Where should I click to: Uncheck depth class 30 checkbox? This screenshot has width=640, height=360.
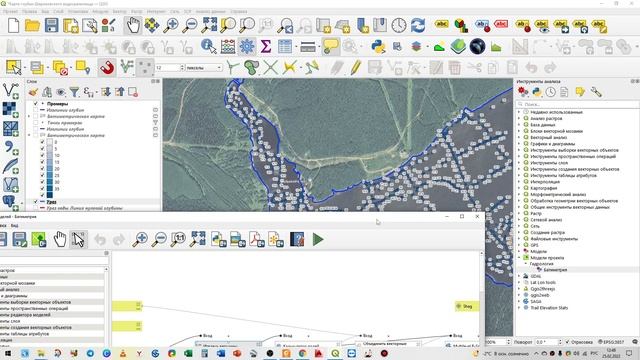pyautogui.click(x=42, y=182)
